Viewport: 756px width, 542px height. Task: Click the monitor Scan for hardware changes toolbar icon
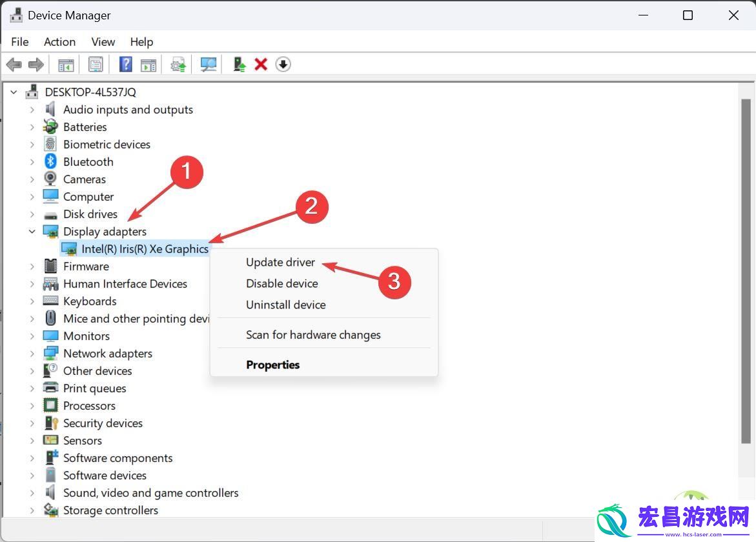[209, 65]
